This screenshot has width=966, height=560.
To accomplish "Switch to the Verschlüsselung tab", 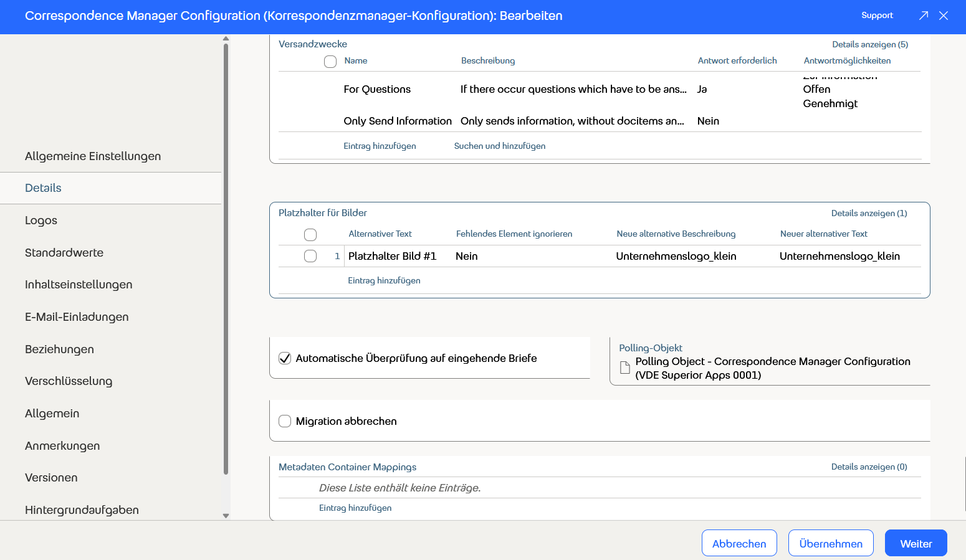I will [x=69, y=381].
